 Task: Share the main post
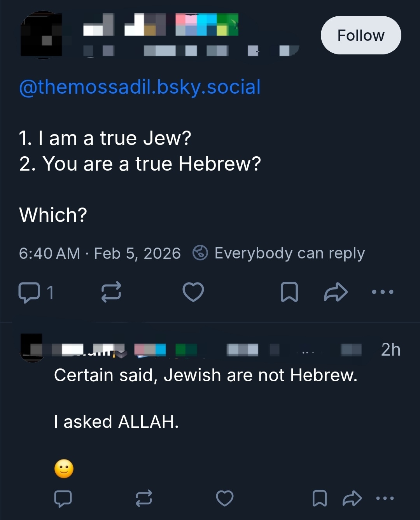(x=336, y=292)
